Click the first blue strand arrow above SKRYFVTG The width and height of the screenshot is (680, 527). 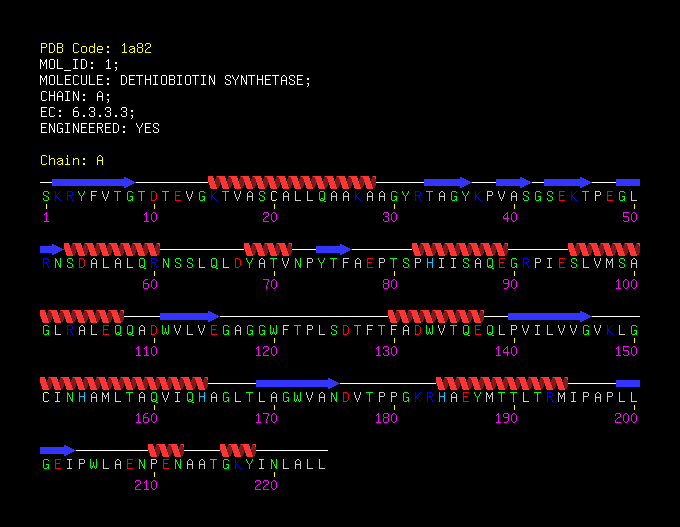point(94,182)
